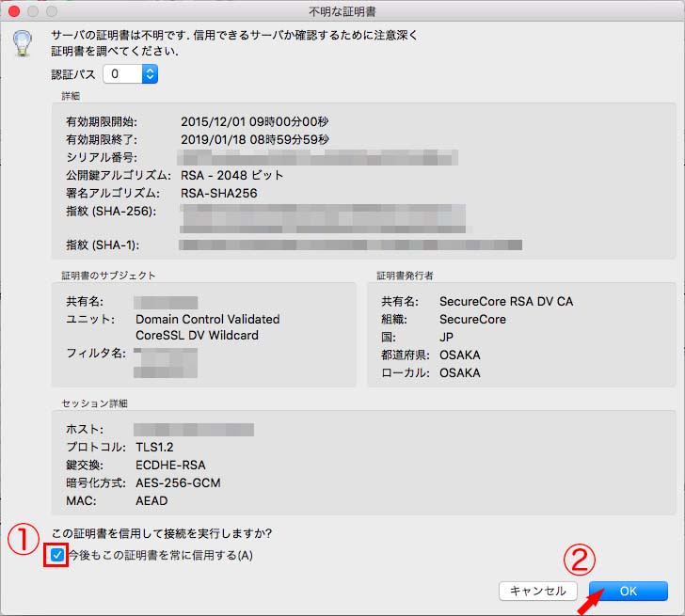
Task: Click the issuer country JP value
Action: pos(446,337)
